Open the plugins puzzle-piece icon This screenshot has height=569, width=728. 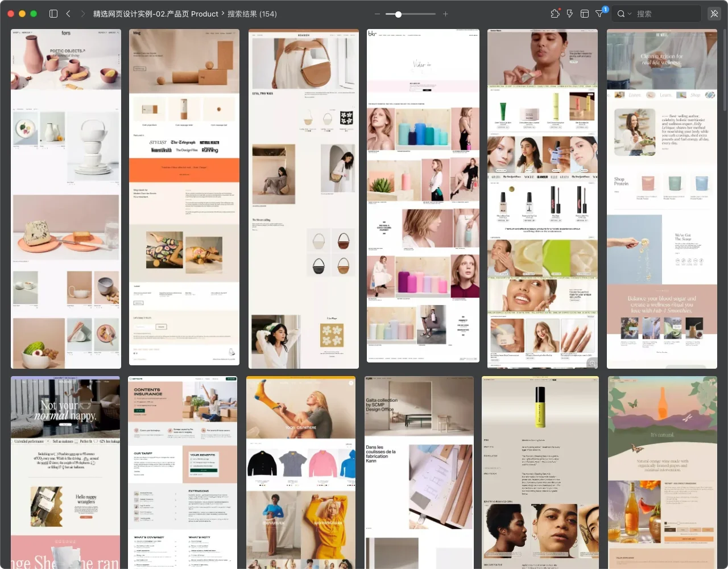click(555, 14)
